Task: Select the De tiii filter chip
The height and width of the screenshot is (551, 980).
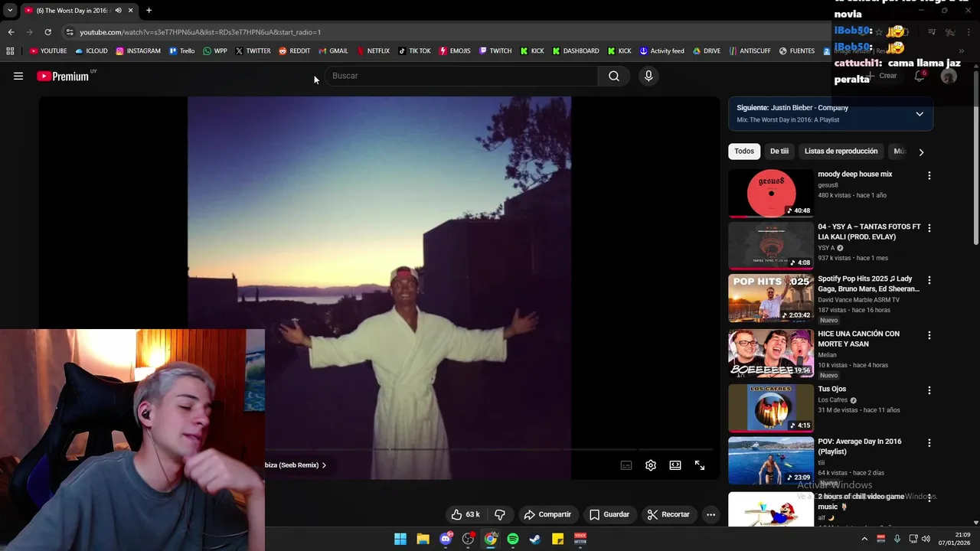Action: pyautogui.click(x=779, y=152)
